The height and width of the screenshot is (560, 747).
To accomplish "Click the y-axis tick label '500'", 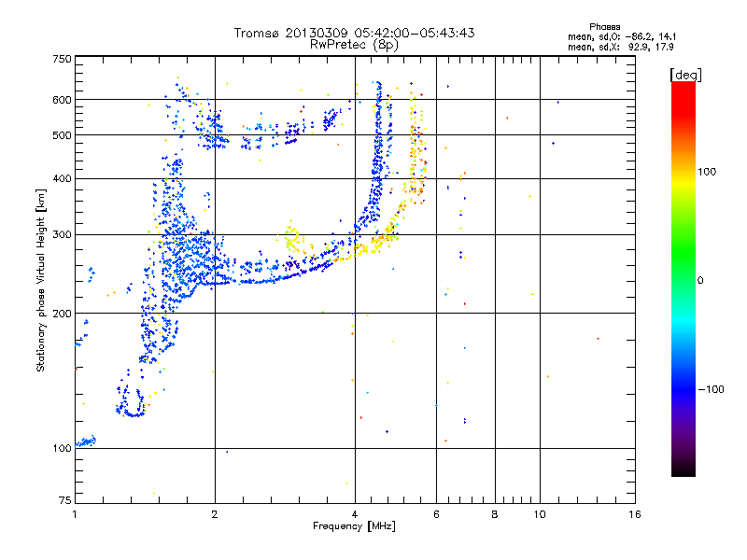I will tap(62, 135).
